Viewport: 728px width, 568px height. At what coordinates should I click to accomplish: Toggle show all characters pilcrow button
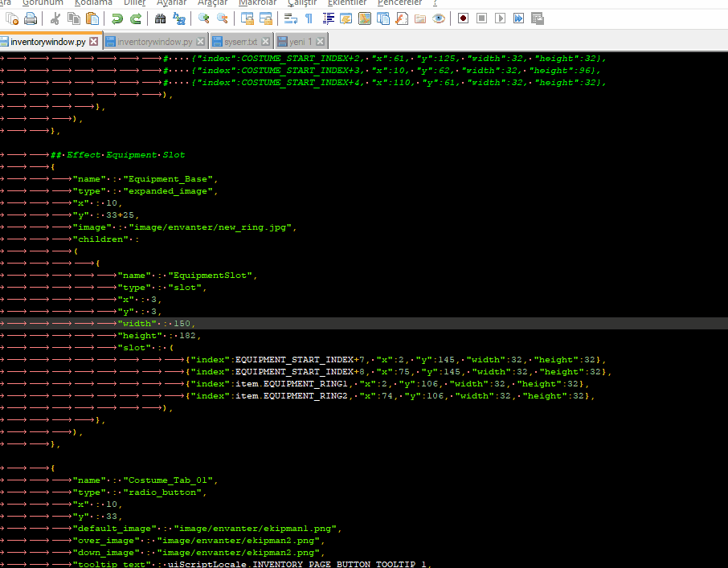pos(309,18)
